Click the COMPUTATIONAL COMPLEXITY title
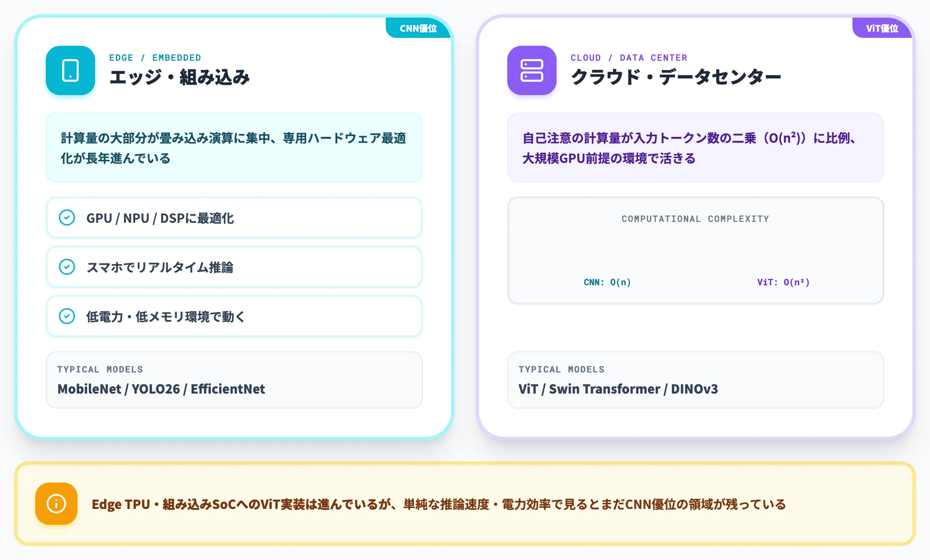Screen dimensions: 930x560 click(695, 219)
